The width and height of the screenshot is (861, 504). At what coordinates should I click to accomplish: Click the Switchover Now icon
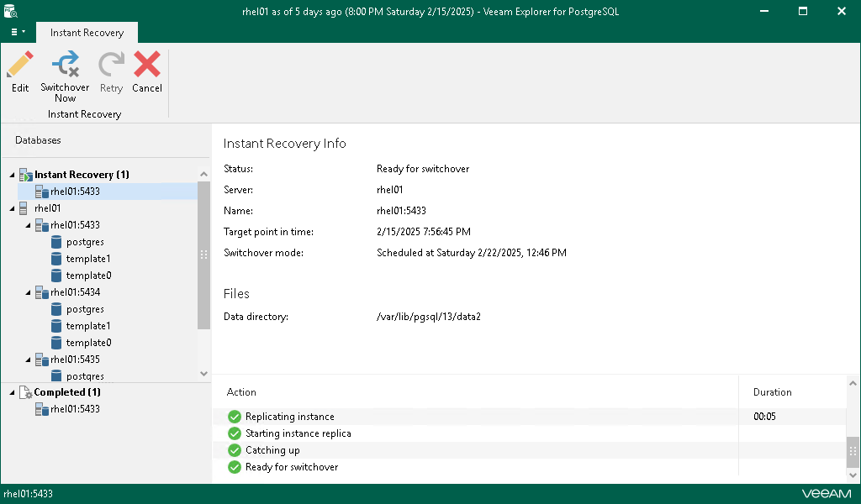[65, 66]
